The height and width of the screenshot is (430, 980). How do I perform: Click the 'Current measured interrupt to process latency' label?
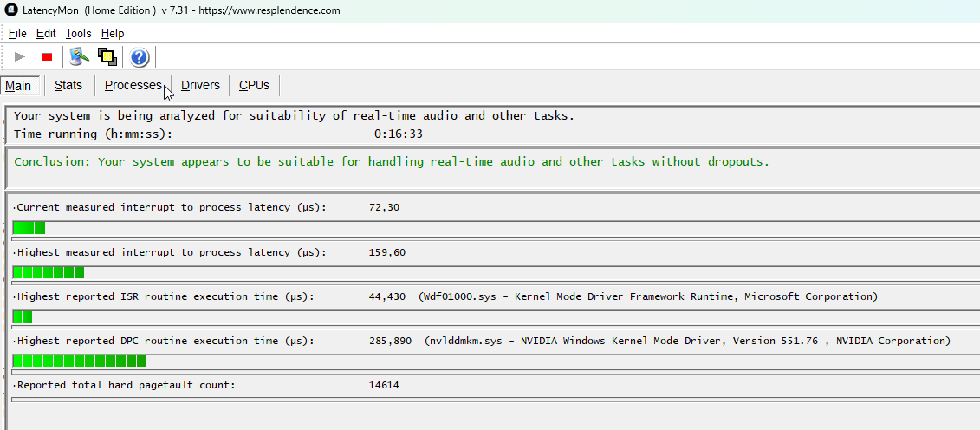(171, 207)
